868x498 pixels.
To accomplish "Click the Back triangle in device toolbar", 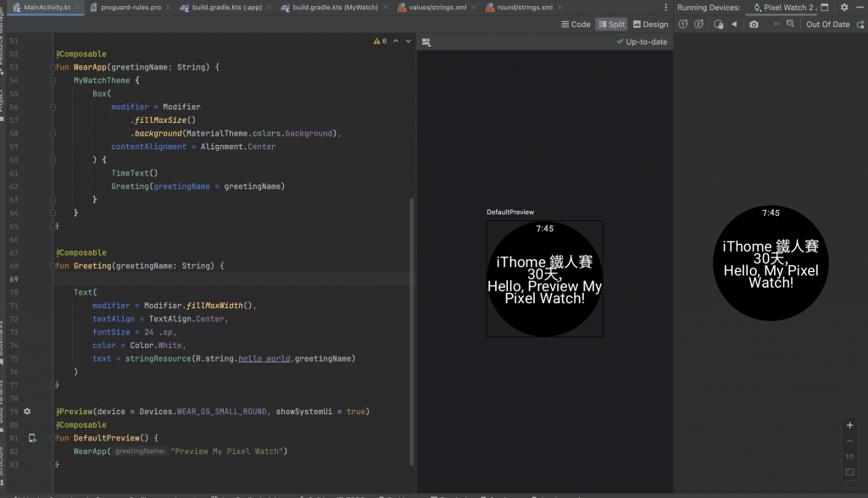I will [x=734, y=25].
